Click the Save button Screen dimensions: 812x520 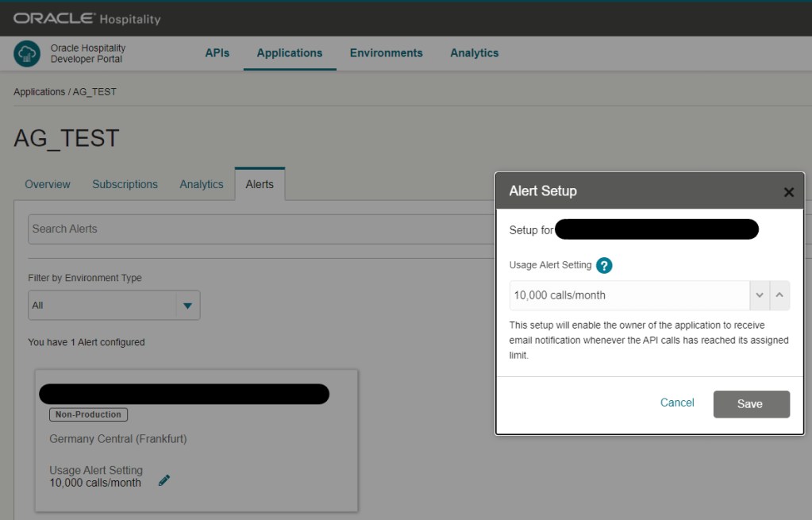coord(751,404)
